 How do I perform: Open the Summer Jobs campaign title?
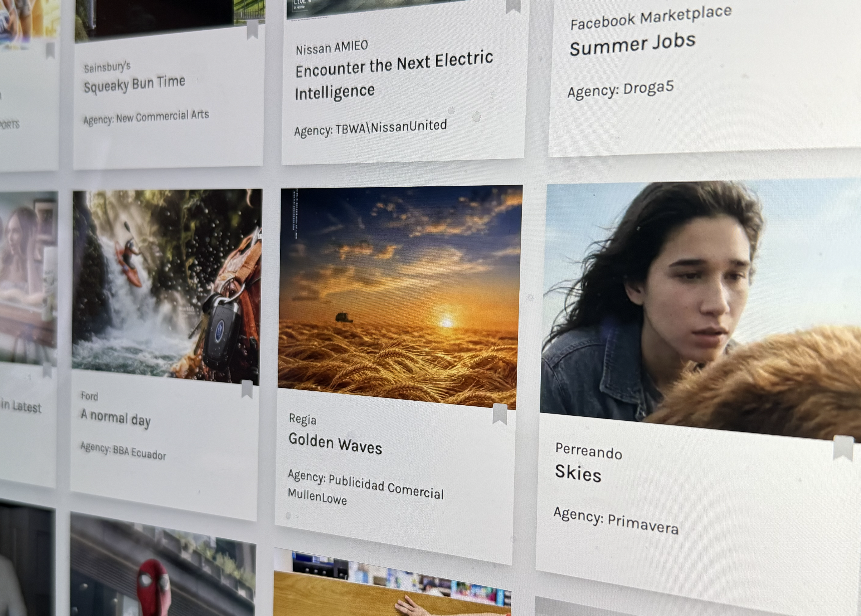[633, 44]
